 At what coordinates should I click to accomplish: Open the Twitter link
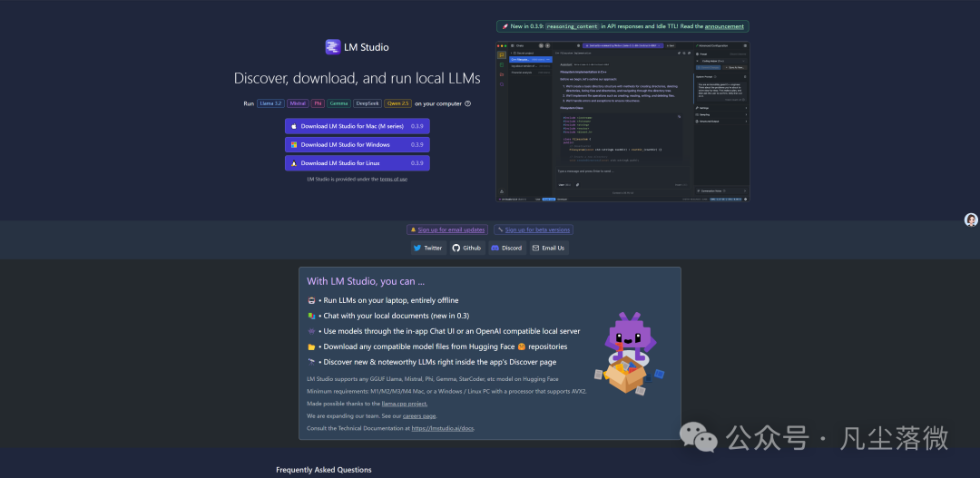(428, 248)
